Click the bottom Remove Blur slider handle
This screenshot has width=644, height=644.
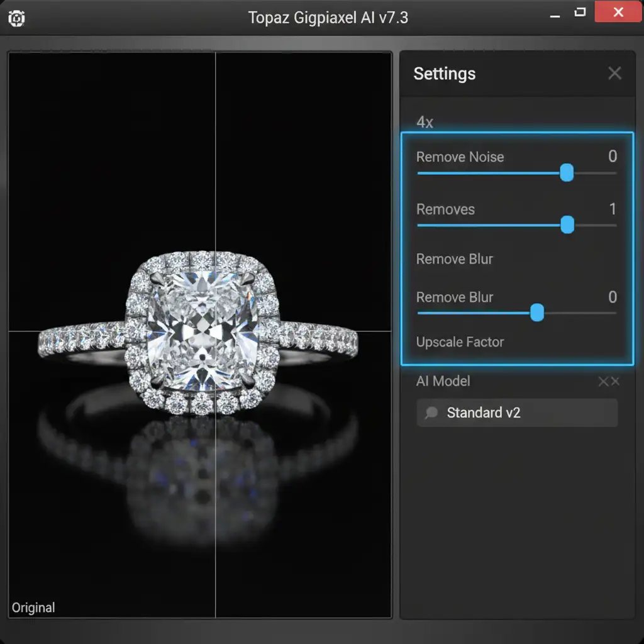pos(537,313)
